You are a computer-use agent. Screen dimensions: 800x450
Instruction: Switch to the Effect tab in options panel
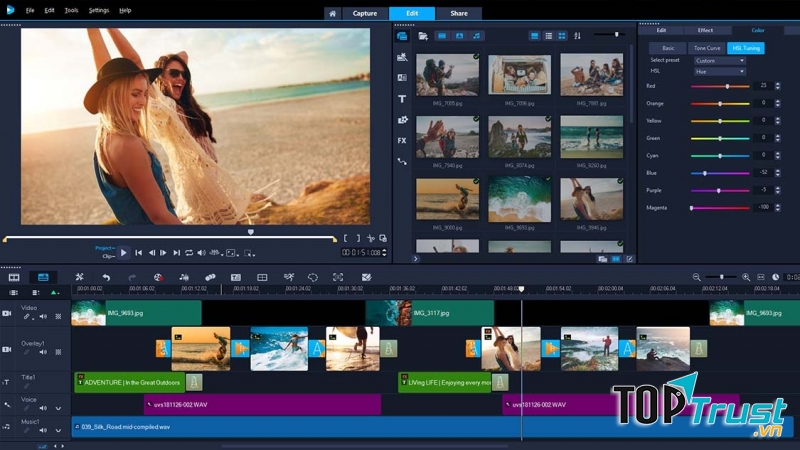point(705,31)
